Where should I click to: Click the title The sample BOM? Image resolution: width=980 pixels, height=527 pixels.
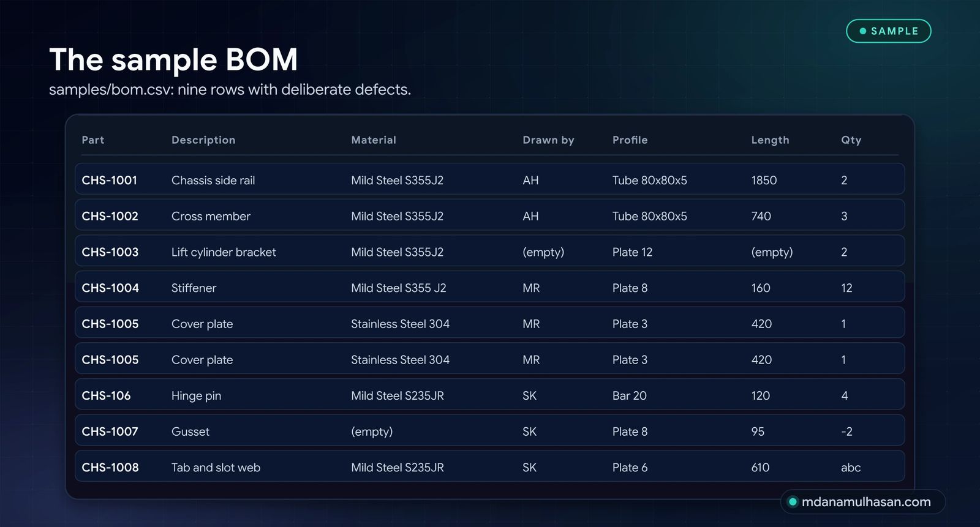click(173, 59)
